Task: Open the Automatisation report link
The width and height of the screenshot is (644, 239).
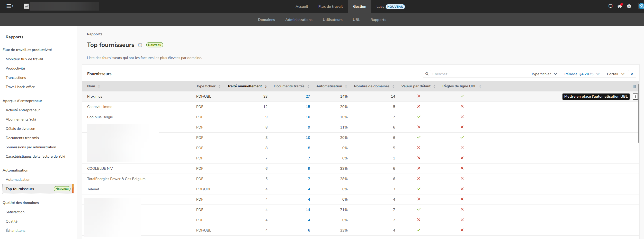Action: pos(18,180)
